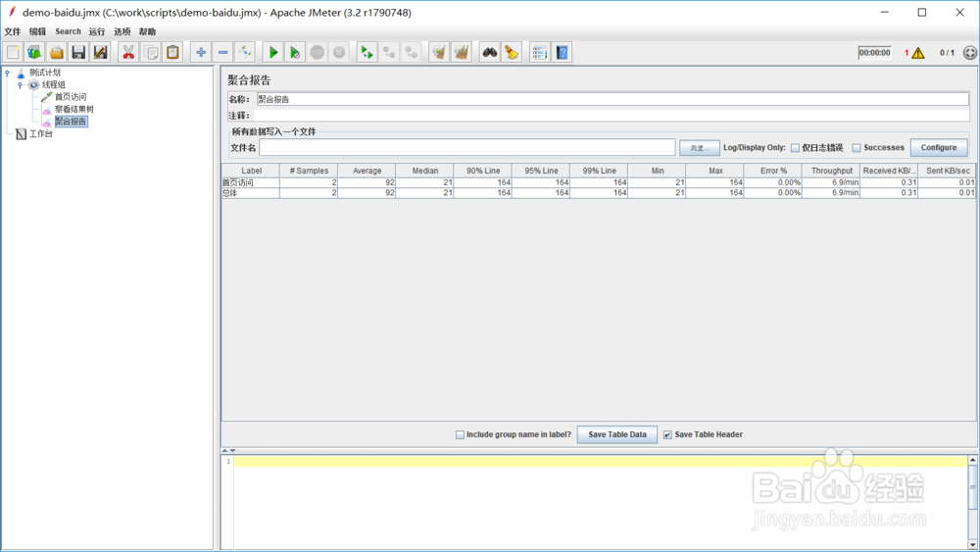Clear results with the single broom
Image resolution: width=980 pixels, height=552 pixels.
(439, 53)
